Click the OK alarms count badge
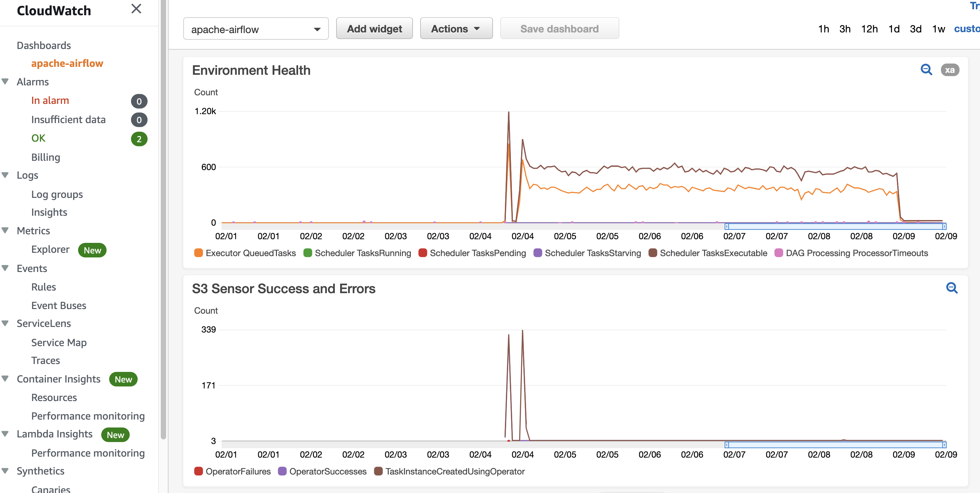The width and height of the screenshot is (980, 493). click(139, 139)
